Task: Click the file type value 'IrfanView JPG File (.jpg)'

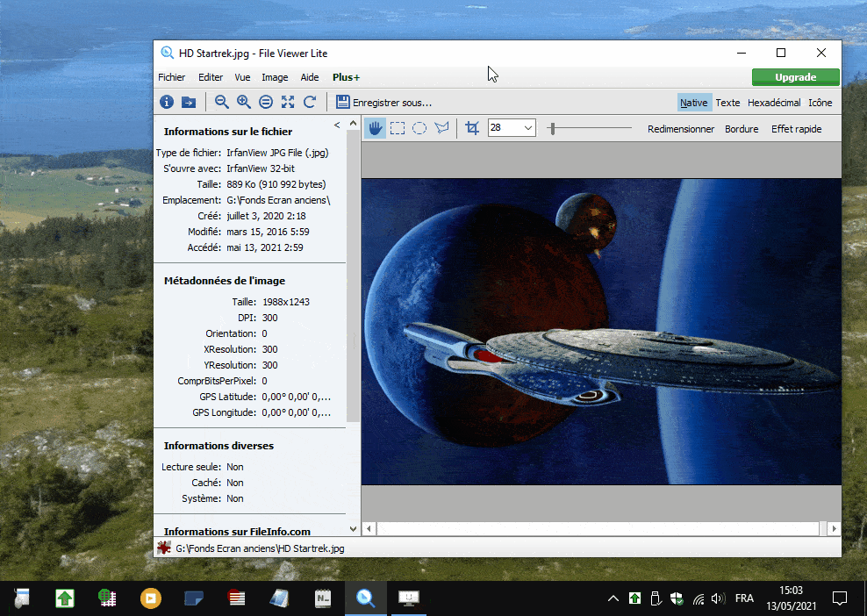Action: point(277,153)
